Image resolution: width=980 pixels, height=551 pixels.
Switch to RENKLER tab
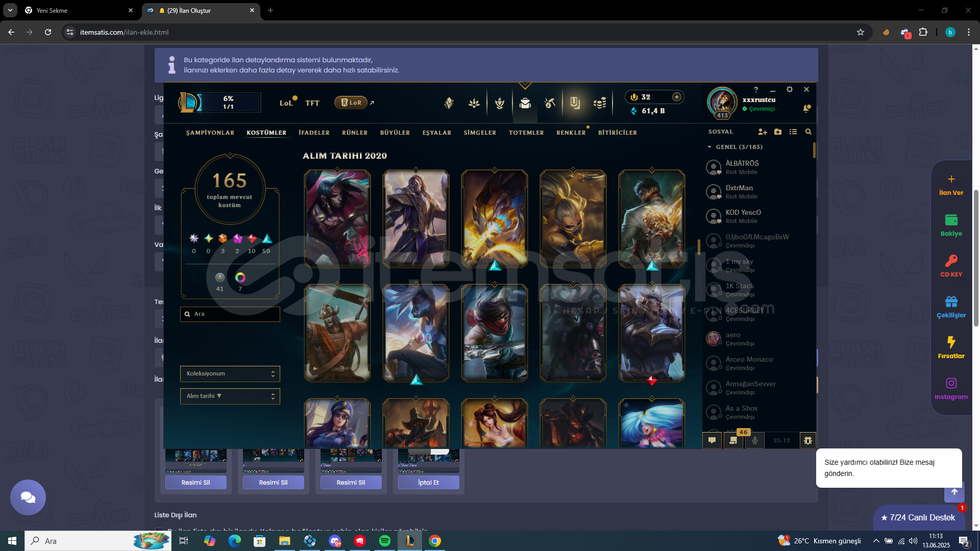click(x=571, y=133)
